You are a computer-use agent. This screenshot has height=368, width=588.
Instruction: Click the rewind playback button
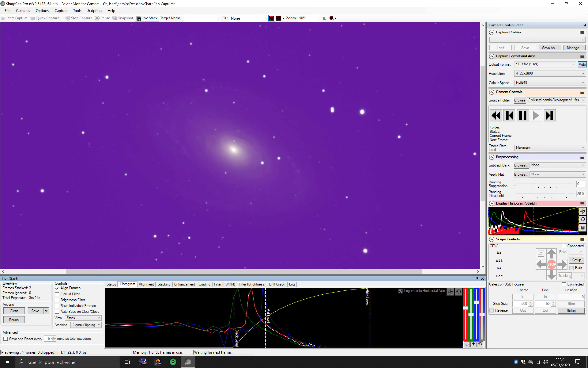[x=496, y=115]
